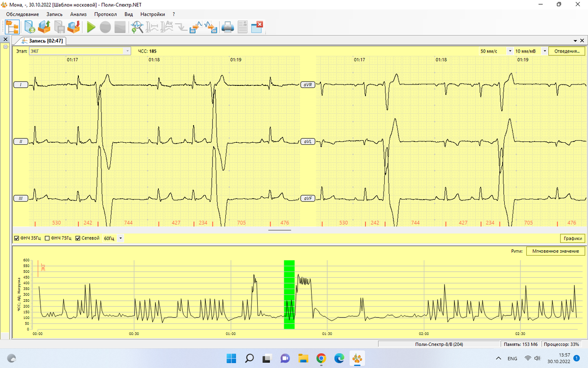Open the Настройки menu
The image size is (588, 368).
click(x=152, y=14)
